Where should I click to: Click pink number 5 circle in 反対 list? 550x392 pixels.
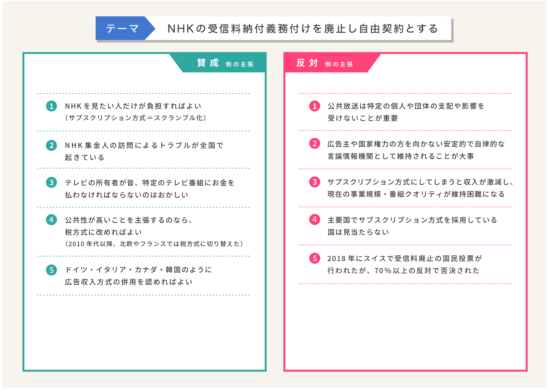tap(315, 258)
